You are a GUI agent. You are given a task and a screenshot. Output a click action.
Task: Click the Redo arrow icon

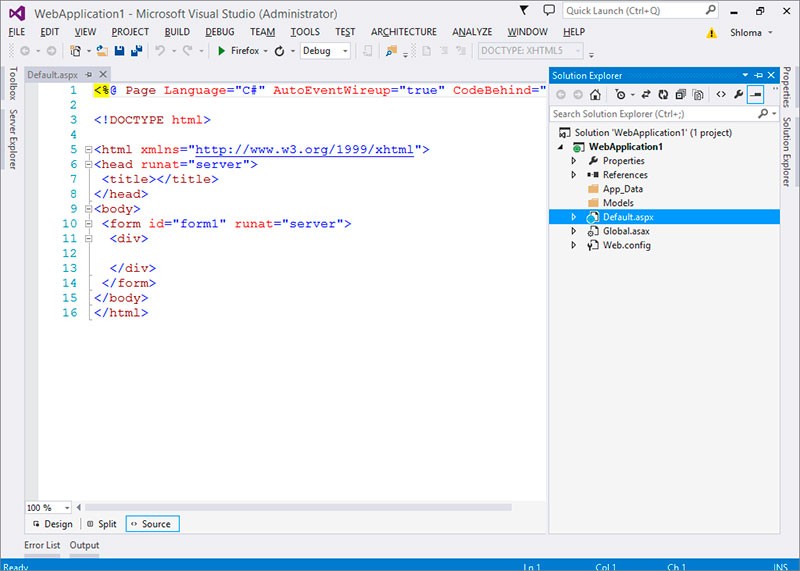coord(188,51)
